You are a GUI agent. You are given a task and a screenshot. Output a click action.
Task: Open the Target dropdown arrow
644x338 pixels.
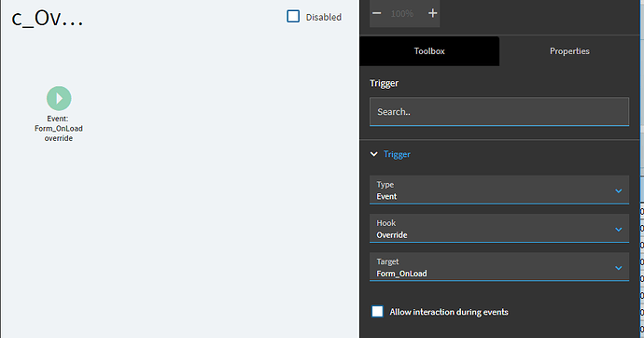[x=618, y=268]
